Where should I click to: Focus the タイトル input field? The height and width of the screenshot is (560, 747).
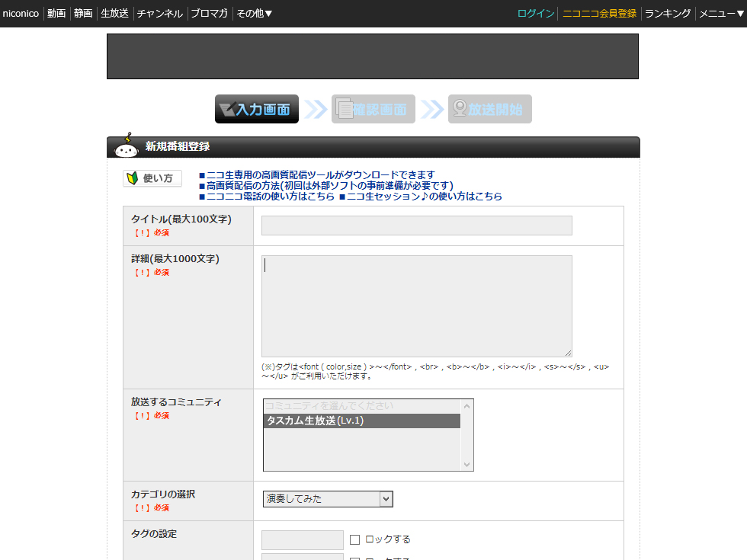[417, 226]
